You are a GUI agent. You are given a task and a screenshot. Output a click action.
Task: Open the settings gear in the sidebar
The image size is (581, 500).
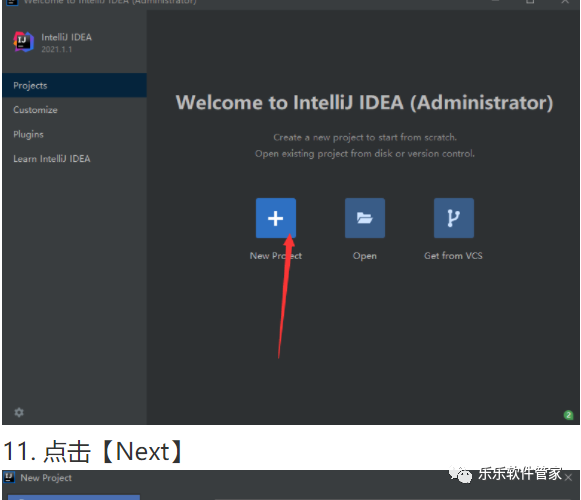point(19,412)
